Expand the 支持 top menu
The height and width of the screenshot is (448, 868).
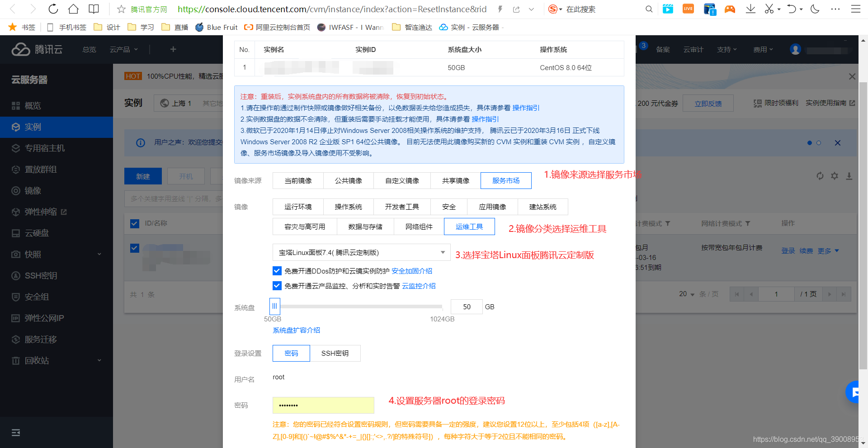tap(726, 49)
